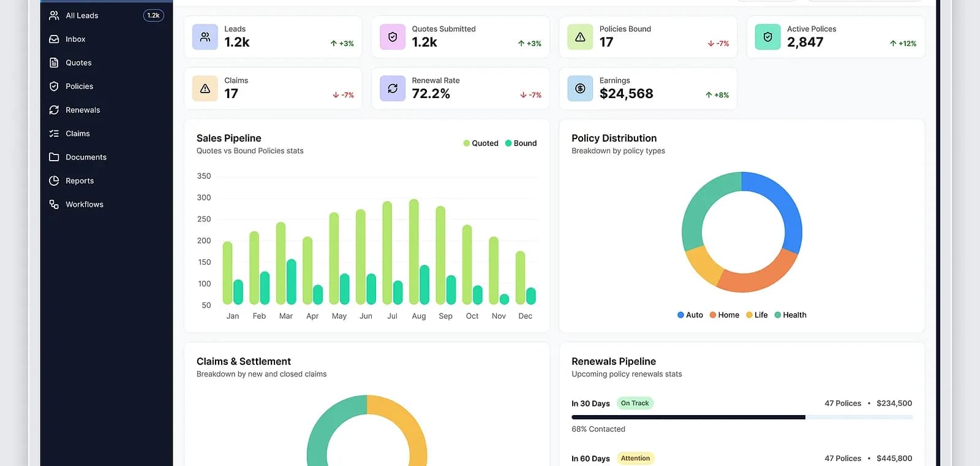
Task: Click the yellow Life donut segment
Action: coord(703,265)
